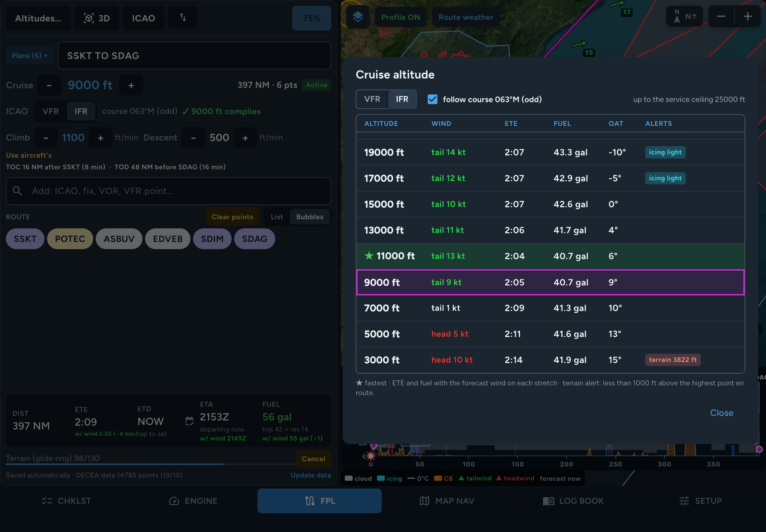The height and width of the screenshot is (532, 766).
Task: Click the Terrain glide ring progress bar
Action: 151,464
